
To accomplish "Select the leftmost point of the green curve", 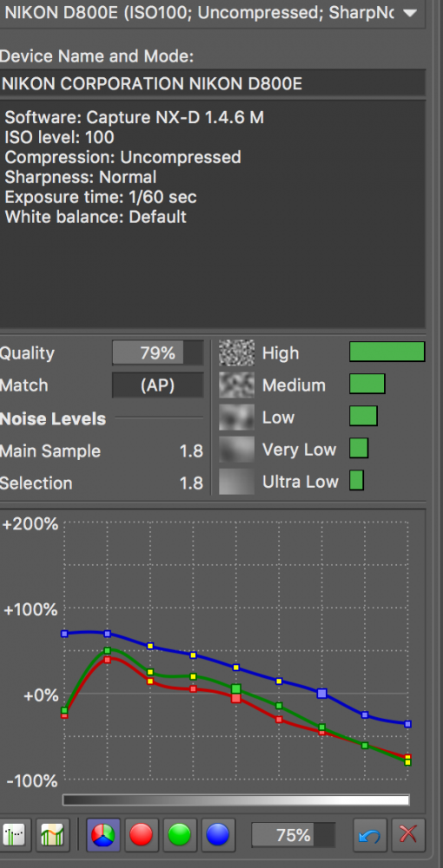I will [64, 710].
